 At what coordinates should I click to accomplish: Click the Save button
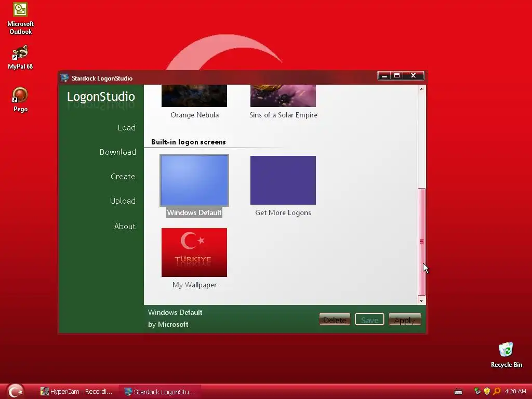click(369, 320)
